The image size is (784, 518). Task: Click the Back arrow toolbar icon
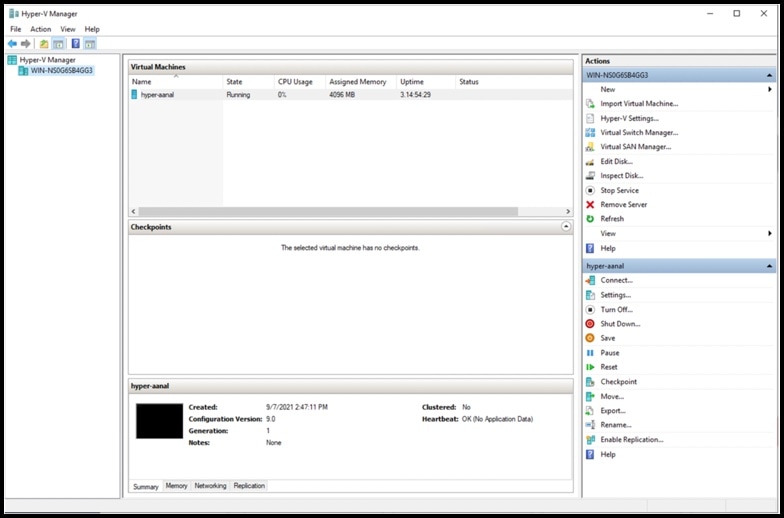click(12, 44)
